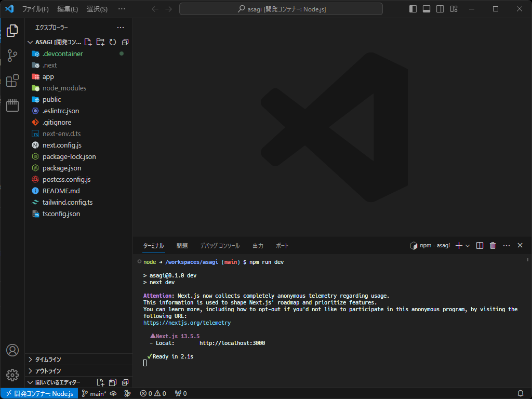Click the New Folder icon in explorer header
This screenshot has width=532, height=399.
pyautogui.click(x=100, y=42)
